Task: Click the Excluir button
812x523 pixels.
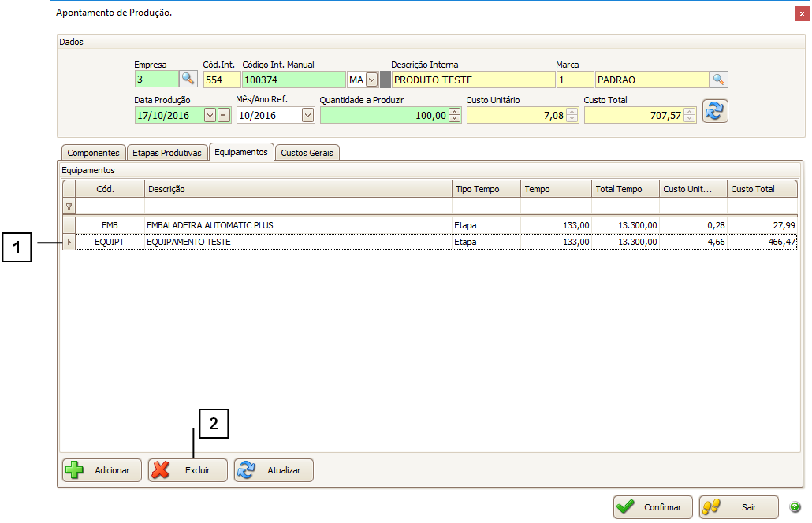Action: [x=188, y=470]
